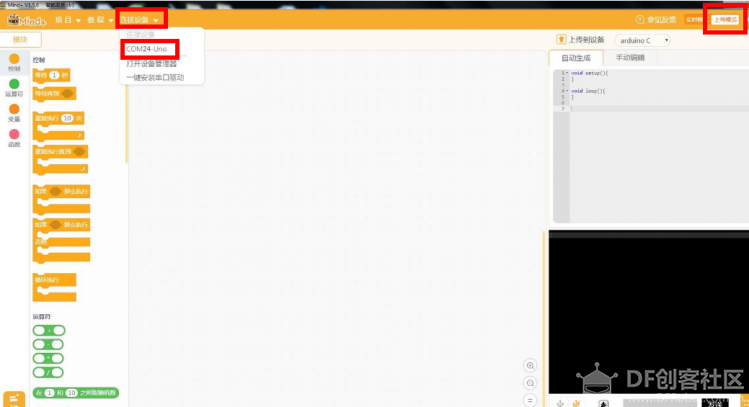Image resolution: width=749 pixels, height=407 pixels.
Task: Open the 教程 (Tutorial) menu
Action: (100, 20)
